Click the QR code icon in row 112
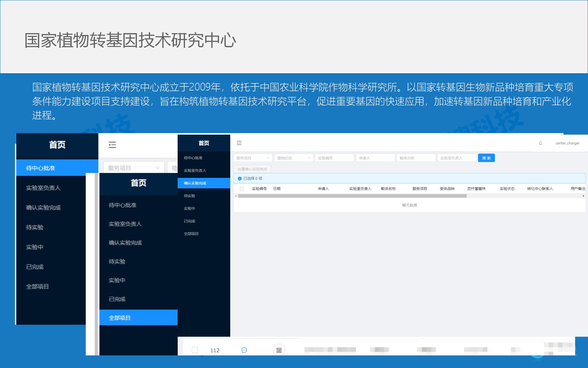Viewport: 588px width, 368px height. click(279, 350)
